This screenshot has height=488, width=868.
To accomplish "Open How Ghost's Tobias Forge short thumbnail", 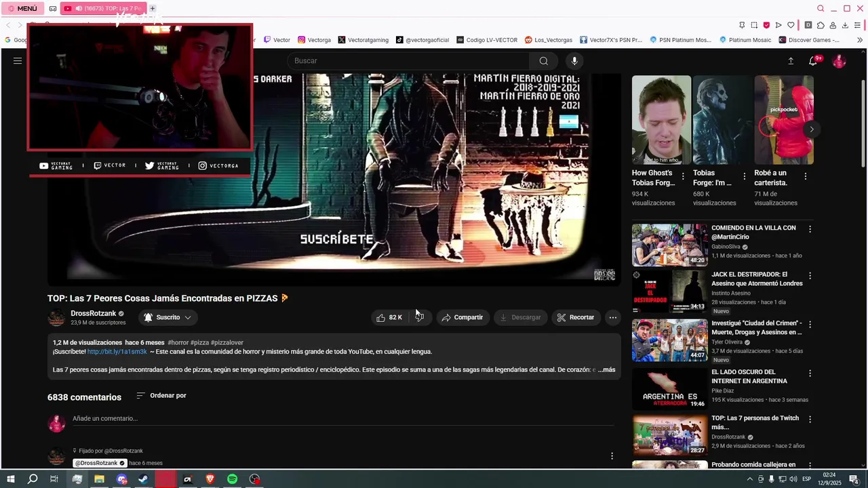I will click(x=661, y=120).
